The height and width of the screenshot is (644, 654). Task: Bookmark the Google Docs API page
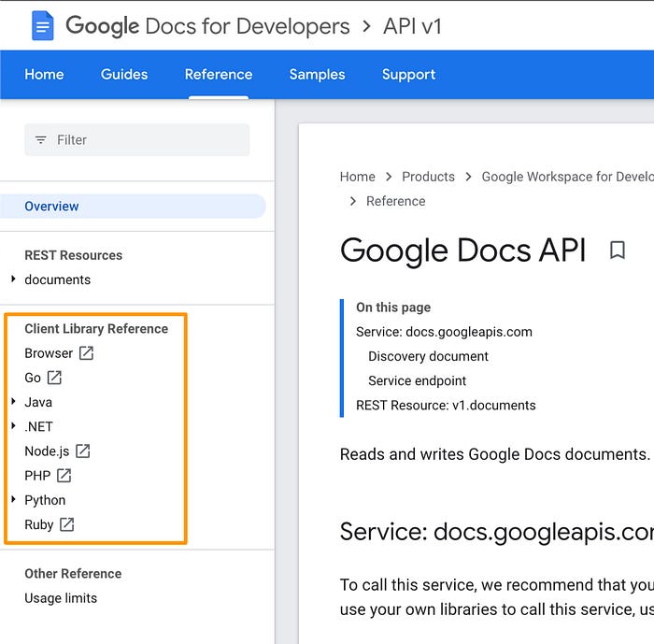click(x=618, y=250)
